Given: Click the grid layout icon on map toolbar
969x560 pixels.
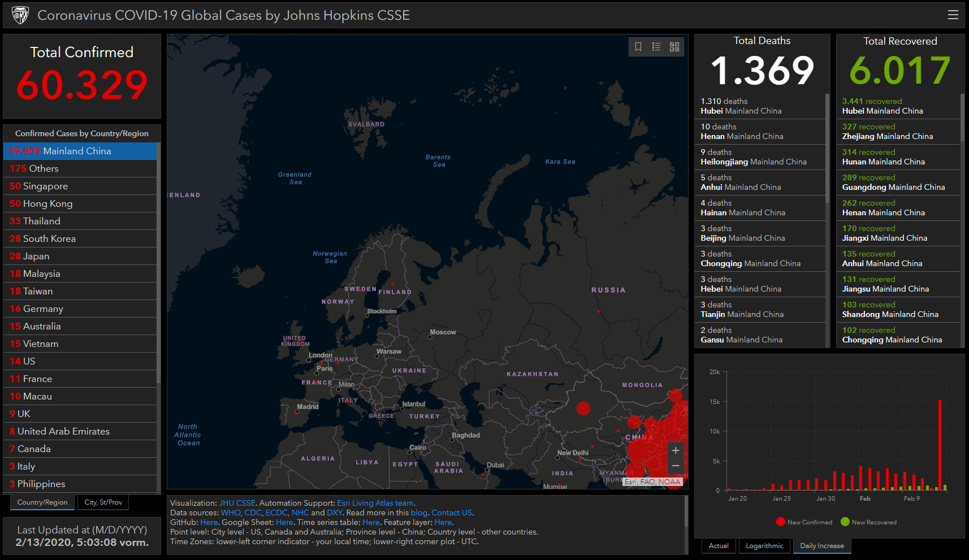Looking at the screenshot, I should (x=674, y=47).
